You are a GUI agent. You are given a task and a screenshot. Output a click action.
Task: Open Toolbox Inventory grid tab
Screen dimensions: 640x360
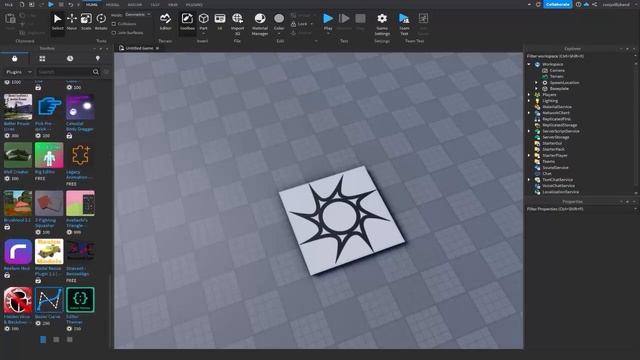(42, 58)
